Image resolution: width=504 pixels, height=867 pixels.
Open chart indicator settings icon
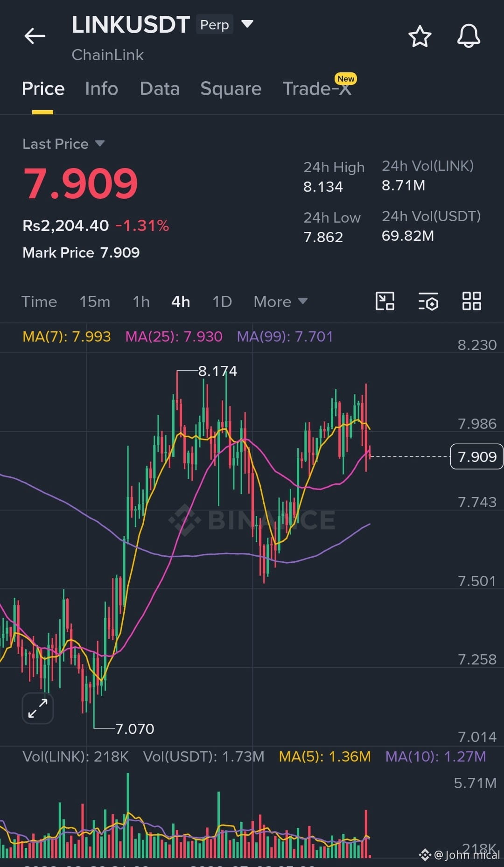pos(428,301)
